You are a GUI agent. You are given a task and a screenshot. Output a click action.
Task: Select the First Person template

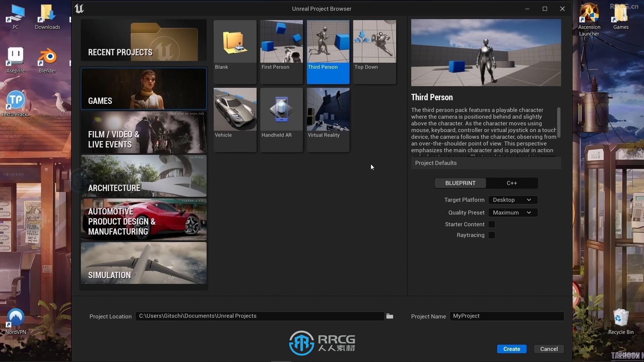pyautogui.click(x=281, y=52)
